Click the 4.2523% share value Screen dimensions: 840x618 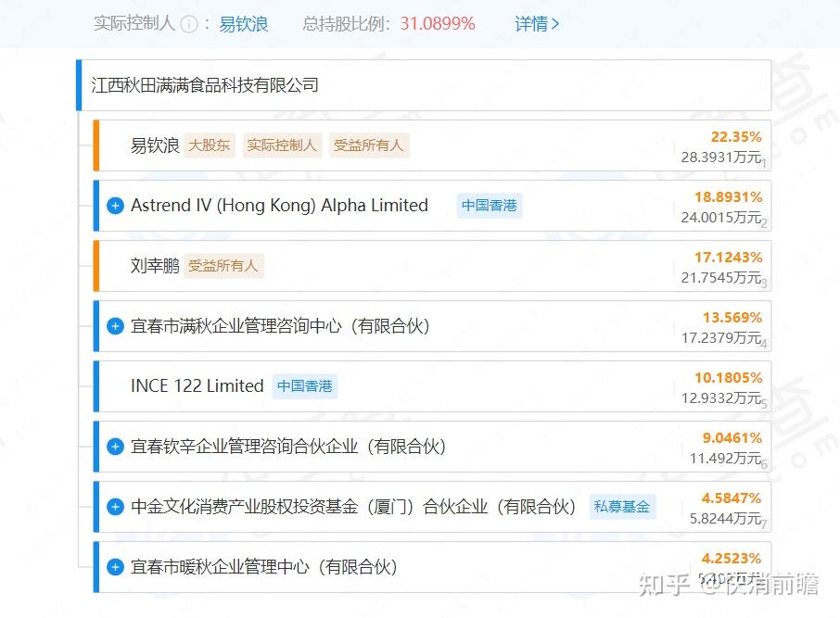pyautogui.click(x=732, y=559)
